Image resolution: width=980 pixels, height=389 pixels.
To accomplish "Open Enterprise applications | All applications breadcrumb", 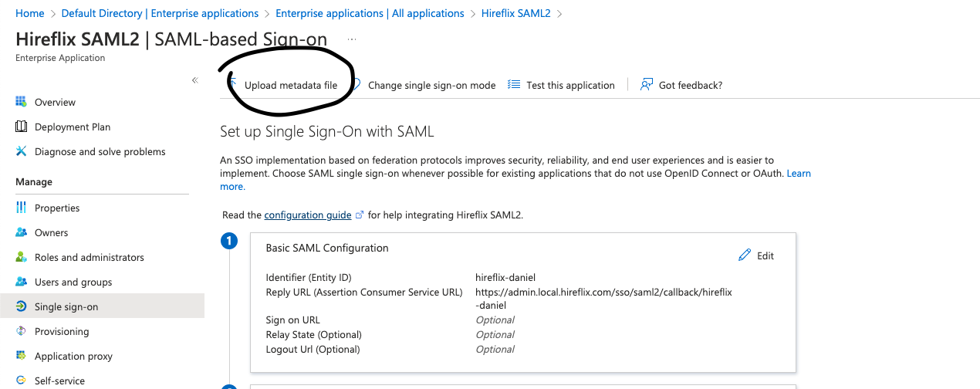I will coord(370,13).
